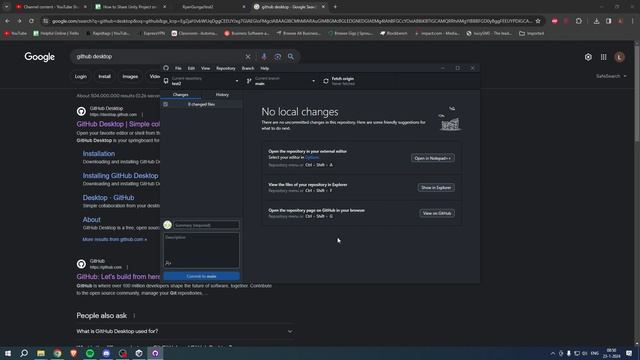This screenshot has height=360, width=640.
Task: Switch to the History tab
Action: click(222, 95)
